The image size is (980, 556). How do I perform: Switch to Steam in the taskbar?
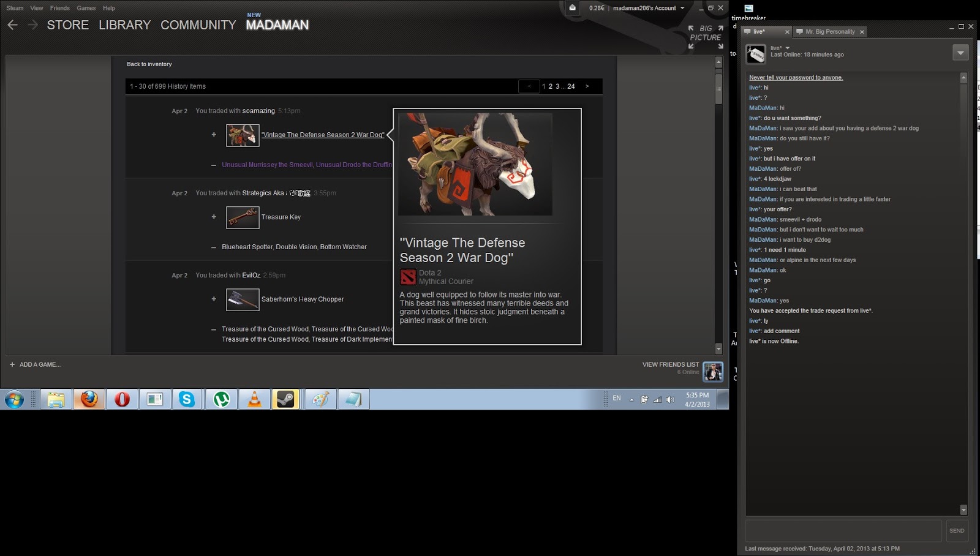[285, 400]
